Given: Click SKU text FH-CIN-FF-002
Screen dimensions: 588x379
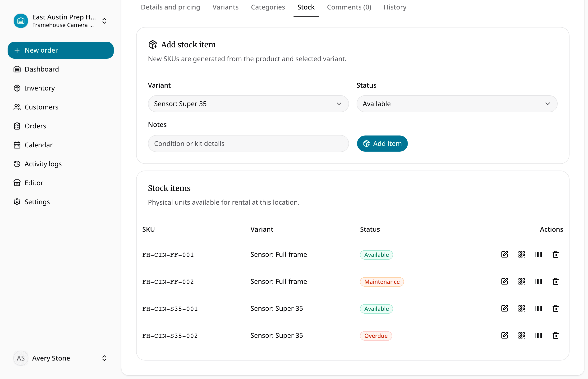Looking at the screenshot, I should tap(168, 282).
